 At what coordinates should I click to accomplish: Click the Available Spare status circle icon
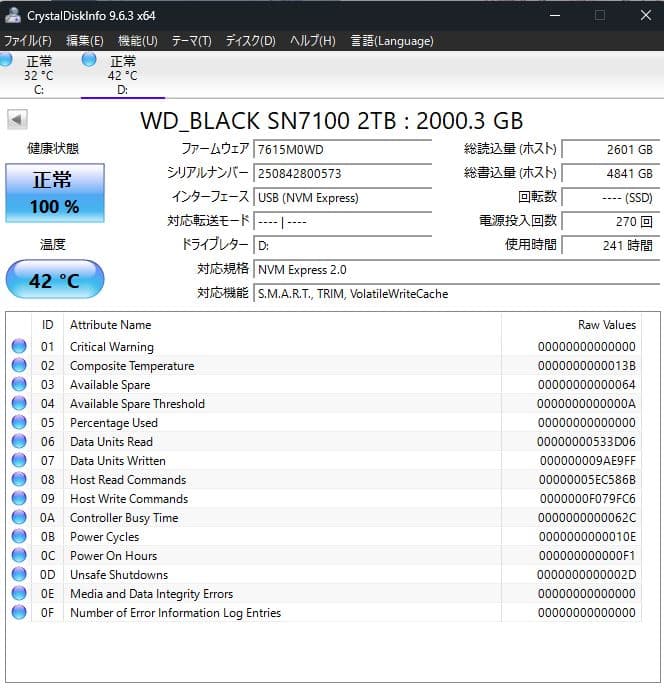point(19,384)
